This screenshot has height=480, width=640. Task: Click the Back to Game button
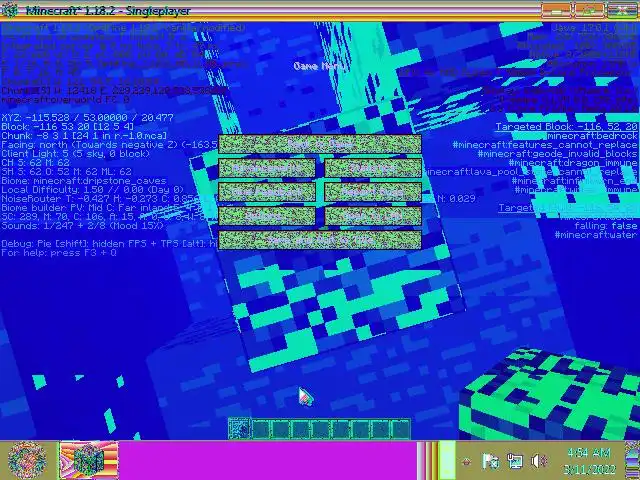pos(320,144)
